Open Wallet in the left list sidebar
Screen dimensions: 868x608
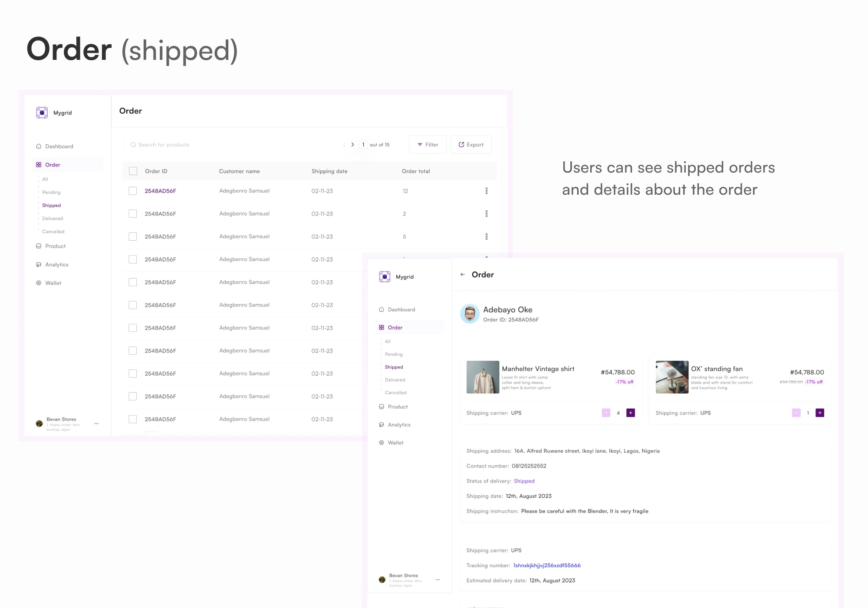coord(53,283)
